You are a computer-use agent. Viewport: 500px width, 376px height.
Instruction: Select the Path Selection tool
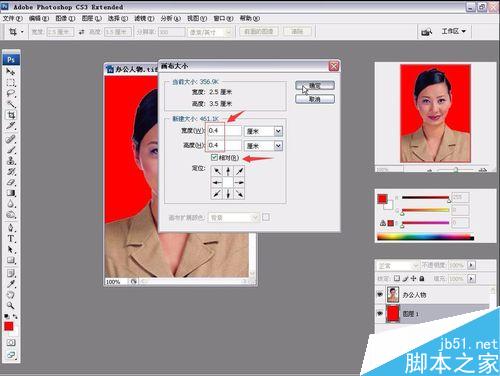point(11,250)
